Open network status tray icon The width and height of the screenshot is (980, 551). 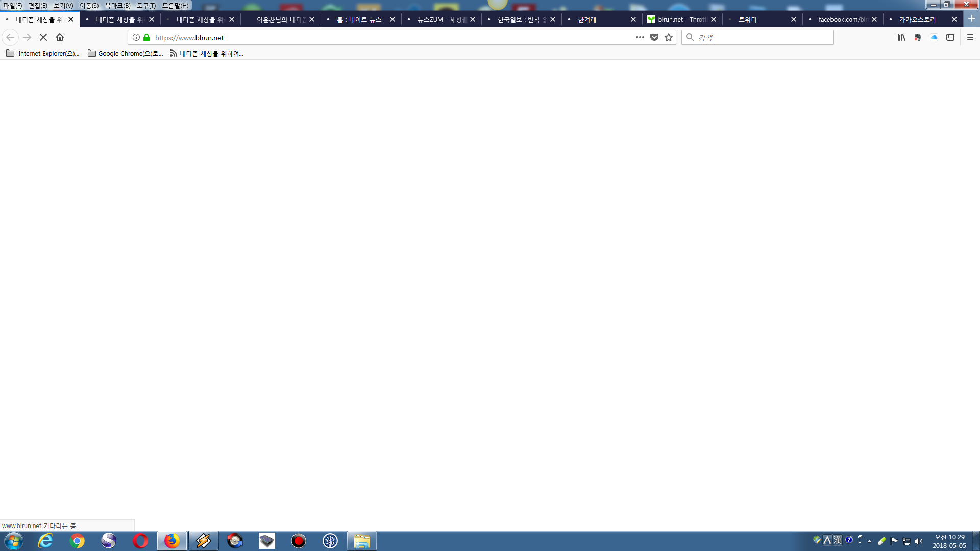(x=906, y=541)
